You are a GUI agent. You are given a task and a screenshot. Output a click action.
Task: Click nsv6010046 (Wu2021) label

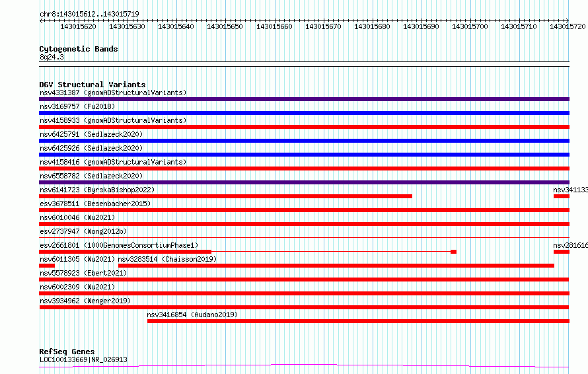click(77, 217)
